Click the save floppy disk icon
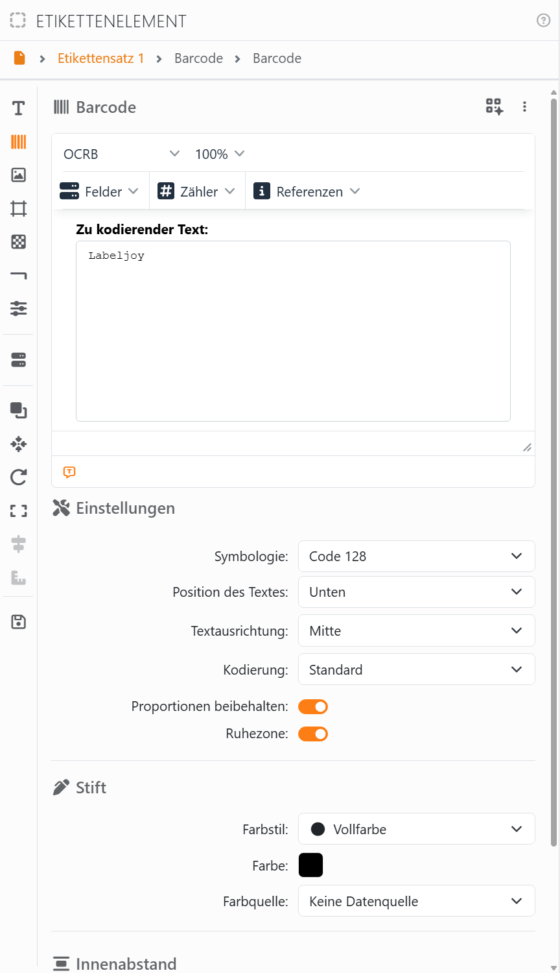This screenshot has width=560, height=973. pyautogui.click(x=19, y=622)
